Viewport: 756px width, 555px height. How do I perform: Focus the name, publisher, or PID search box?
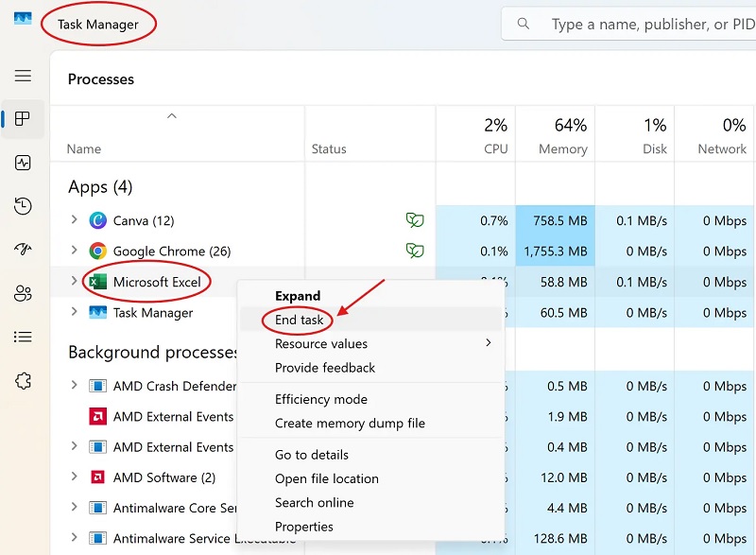(x=628, y=24)
